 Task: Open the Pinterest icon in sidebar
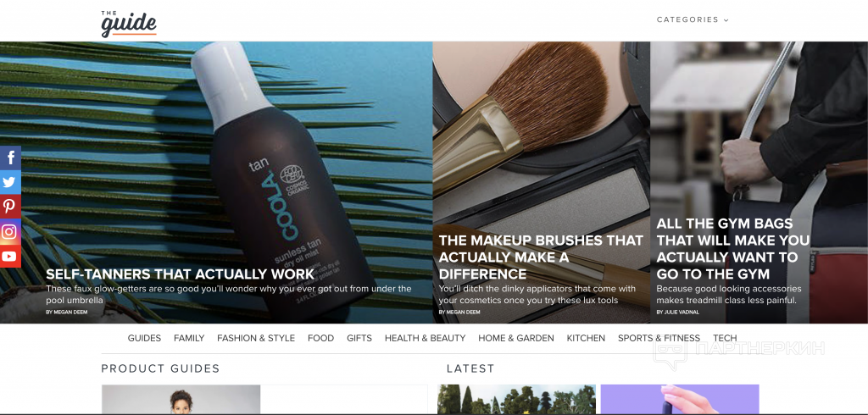click(x=10, y=207)
